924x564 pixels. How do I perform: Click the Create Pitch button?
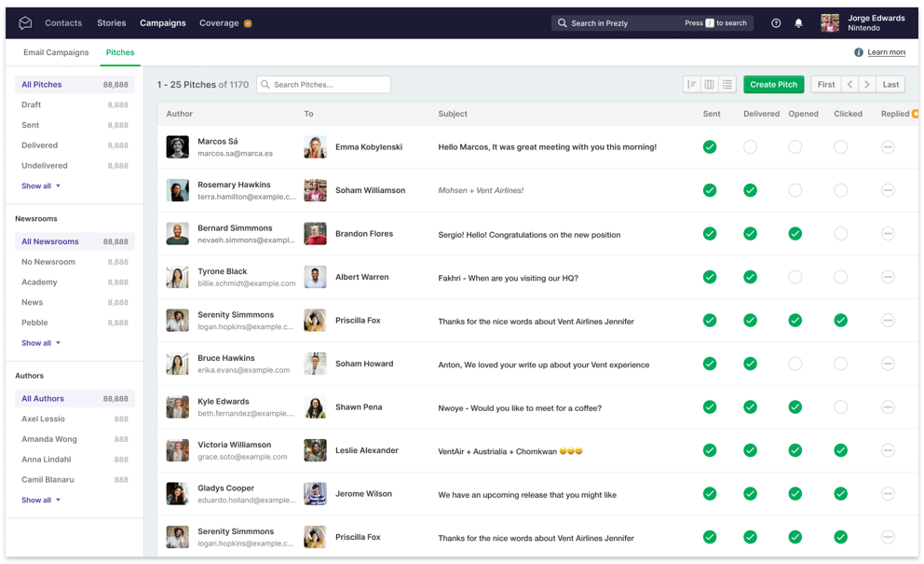pyautogui.click(x=773, y=85)
